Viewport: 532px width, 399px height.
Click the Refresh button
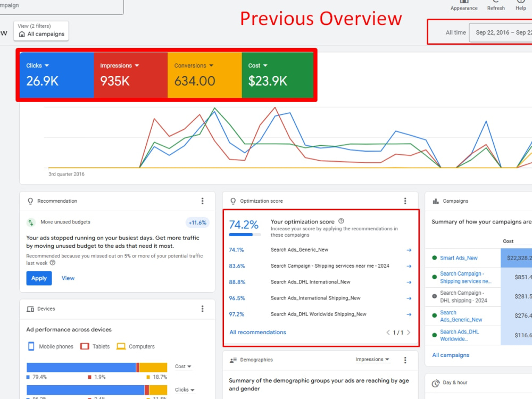[496, 5]
